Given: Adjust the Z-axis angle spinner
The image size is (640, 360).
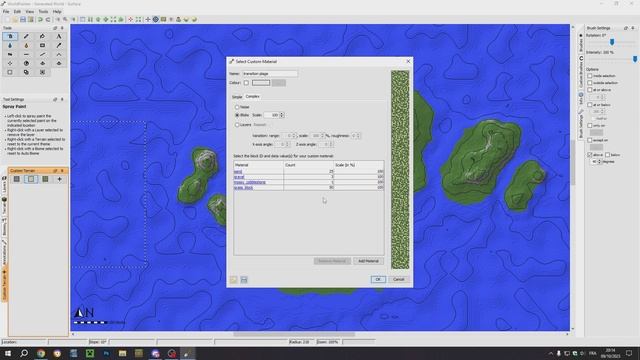Looking at the screenshot, I should coord(332,144).
